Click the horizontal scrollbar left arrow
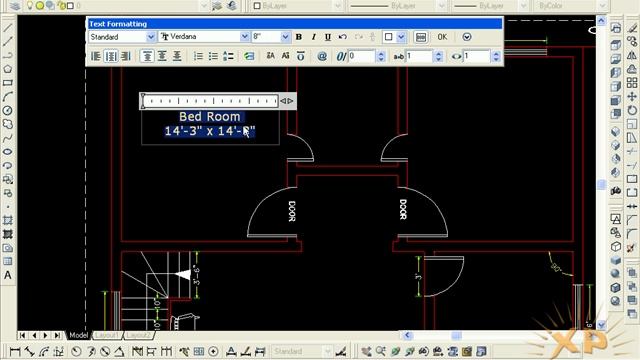640x360 pixels. click(x=407, y=335)
